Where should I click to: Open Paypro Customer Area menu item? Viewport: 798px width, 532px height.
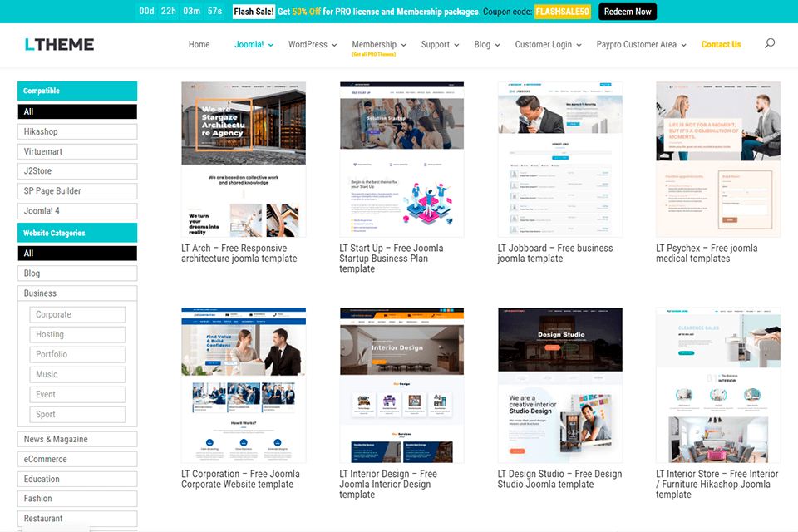point(637,44)
